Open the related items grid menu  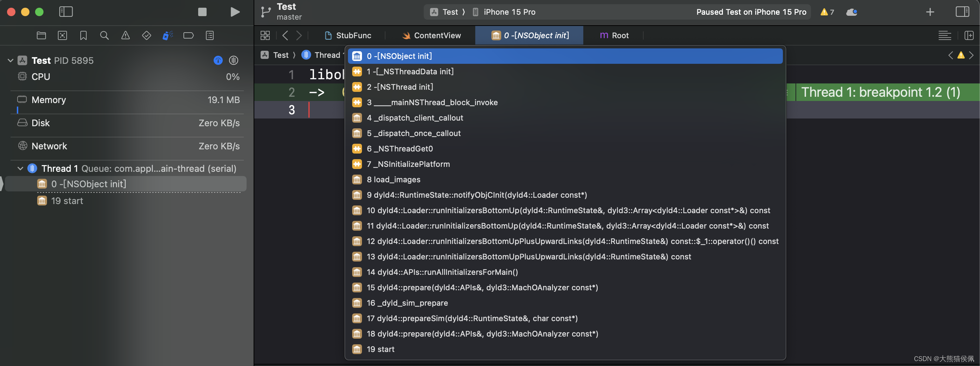[x=265, y=35]
